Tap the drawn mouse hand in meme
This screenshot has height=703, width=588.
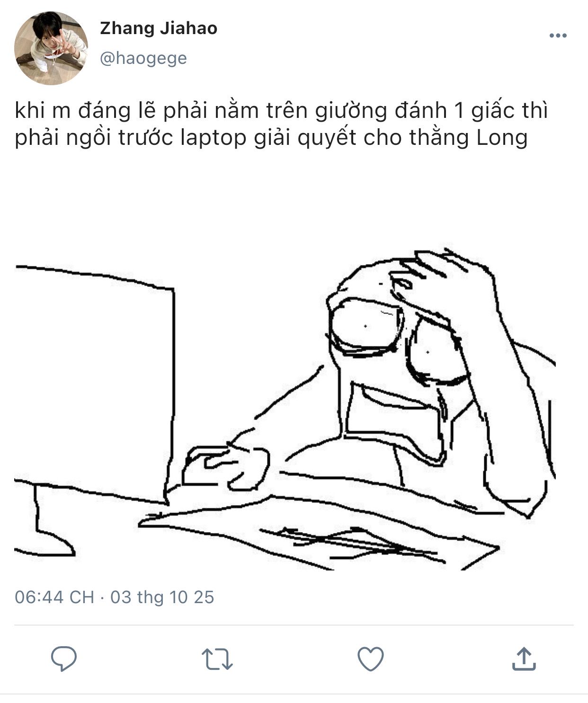click(226, 466)
